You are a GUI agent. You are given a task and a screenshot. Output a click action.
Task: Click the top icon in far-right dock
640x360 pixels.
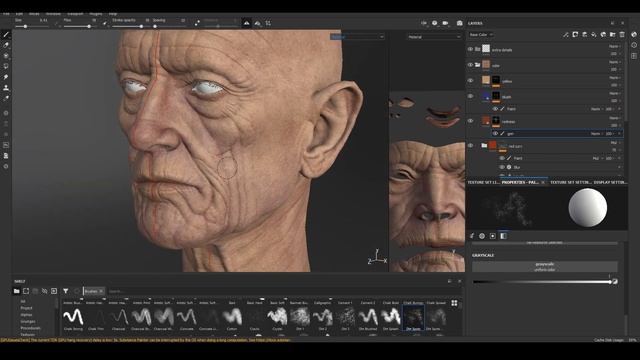(x=634, y=35)
